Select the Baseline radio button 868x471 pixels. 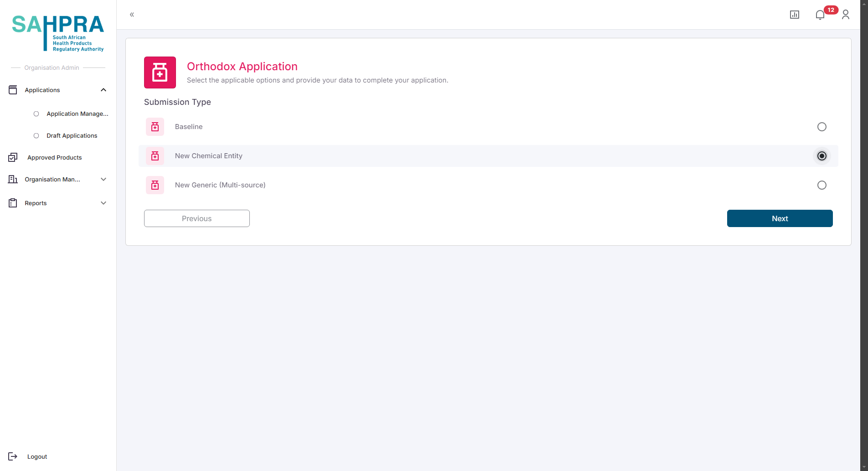(x=821, y=127)
